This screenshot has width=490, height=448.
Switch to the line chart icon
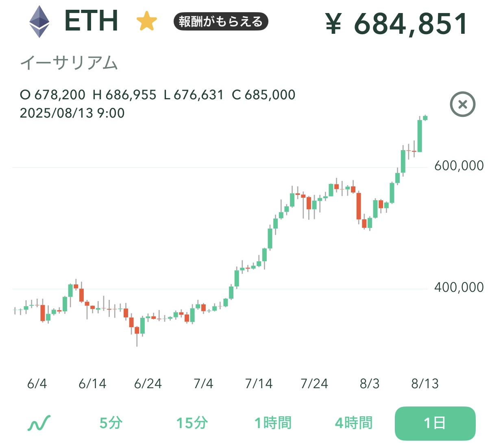pos(39,423)
